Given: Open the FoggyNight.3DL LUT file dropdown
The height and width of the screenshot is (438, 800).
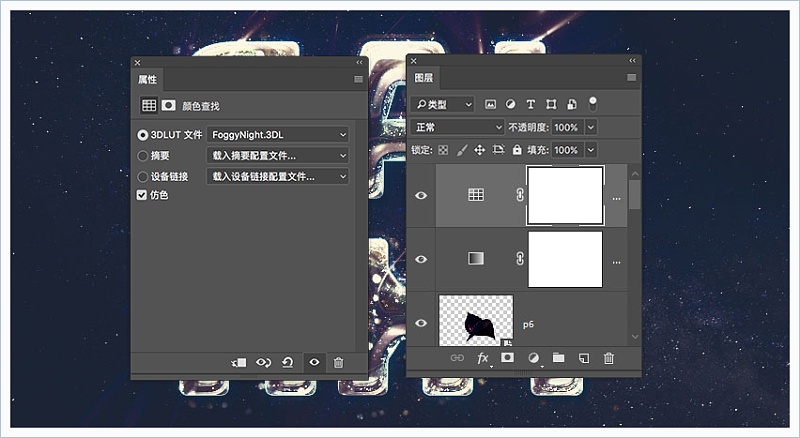Looking at the screenshot, I should (278, 134).
